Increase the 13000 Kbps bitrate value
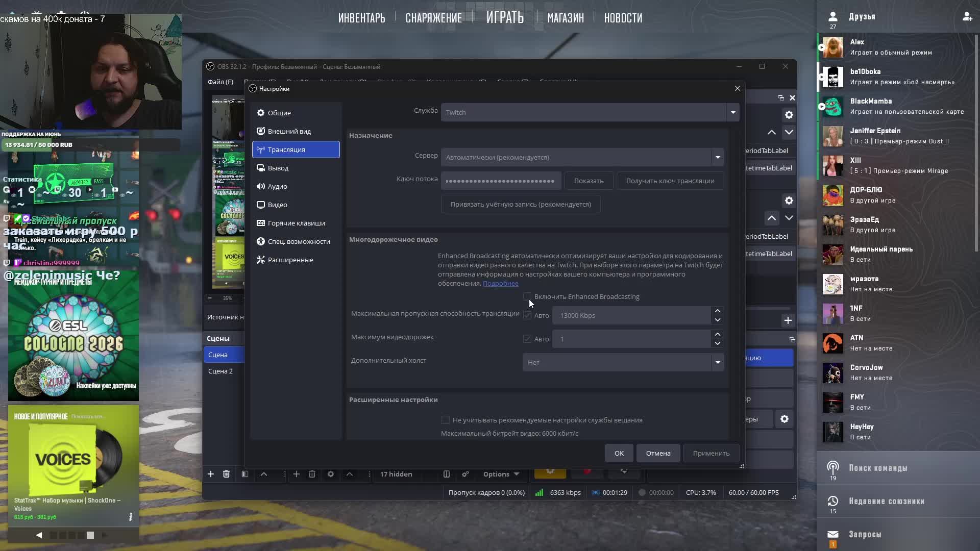Viewport: 980px width, 551px height. click(x=717, y=311)
